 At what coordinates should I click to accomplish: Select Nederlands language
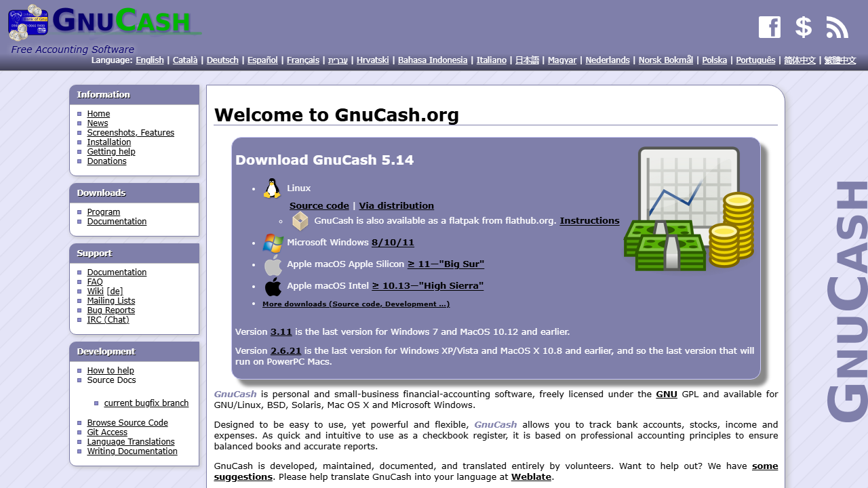[x=608, y=60]
